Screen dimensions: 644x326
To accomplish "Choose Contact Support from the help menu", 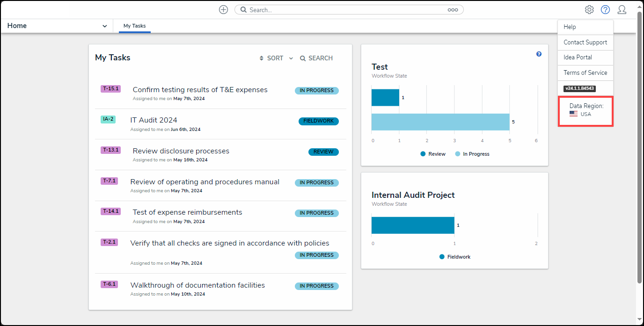I will [x=585, y=42].
